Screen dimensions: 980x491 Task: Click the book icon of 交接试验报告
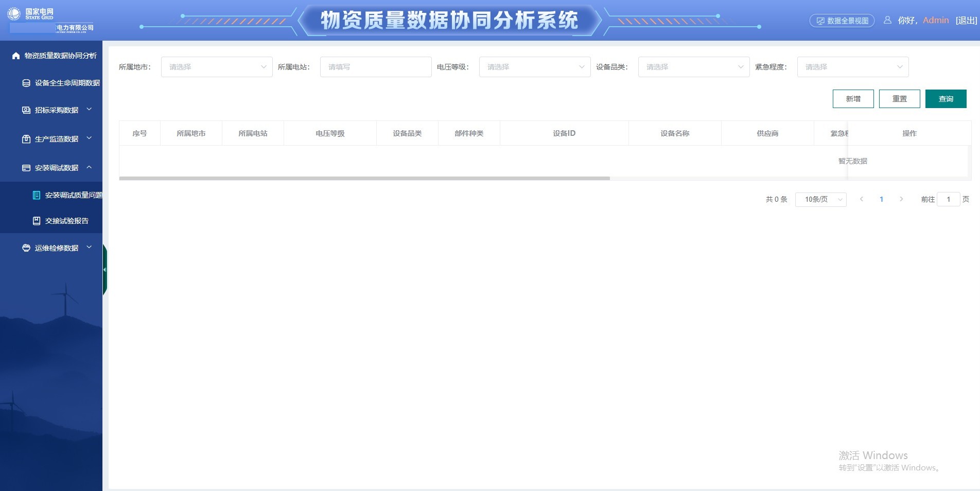point(36,220)
